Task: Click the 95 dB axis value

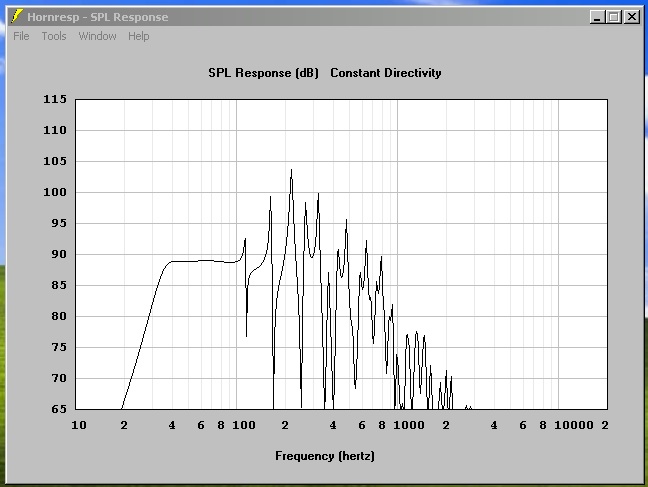Action: tap(59, 223)
